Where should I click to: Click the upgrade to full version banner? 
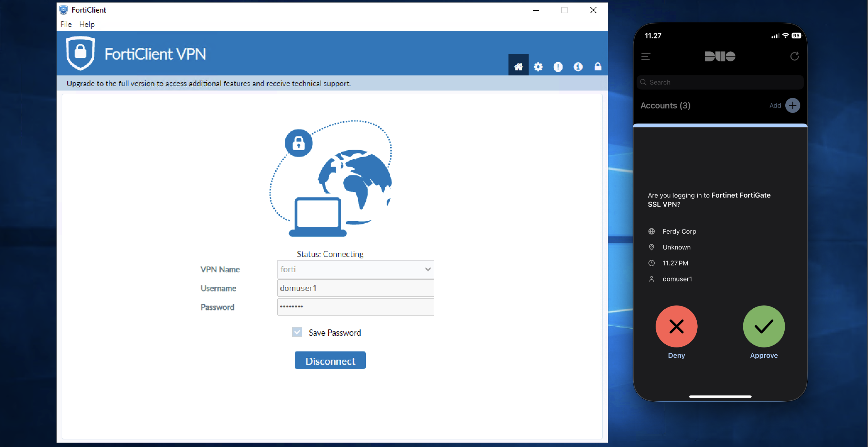click(x=208, y=83)
